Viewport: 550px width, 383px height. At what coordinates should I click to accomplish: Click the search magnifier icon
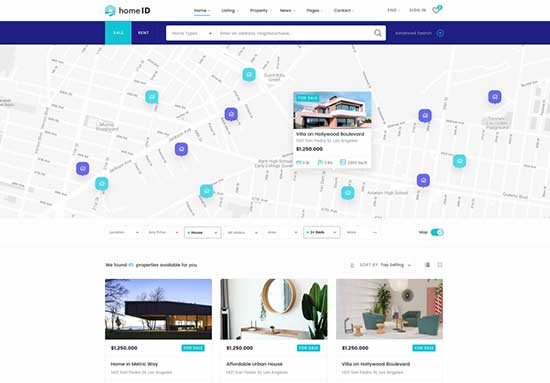[x=378, y=33]
